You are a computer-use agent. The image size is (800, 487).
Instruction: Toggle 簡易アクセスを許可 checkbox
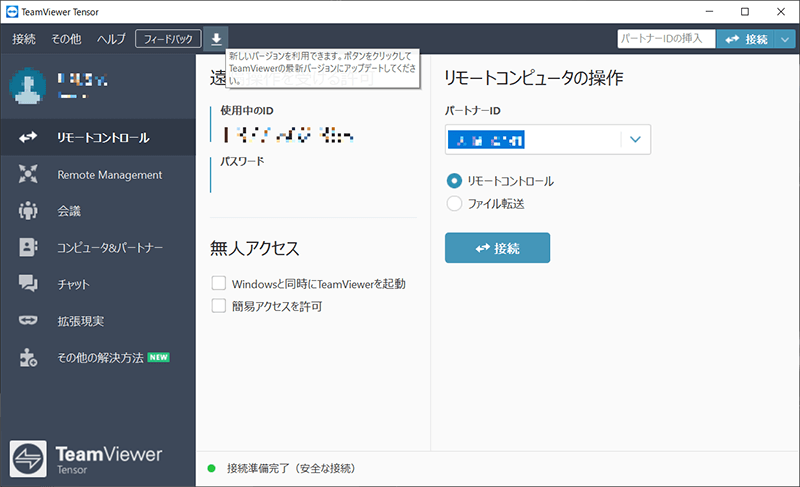(x=219, y=306)
